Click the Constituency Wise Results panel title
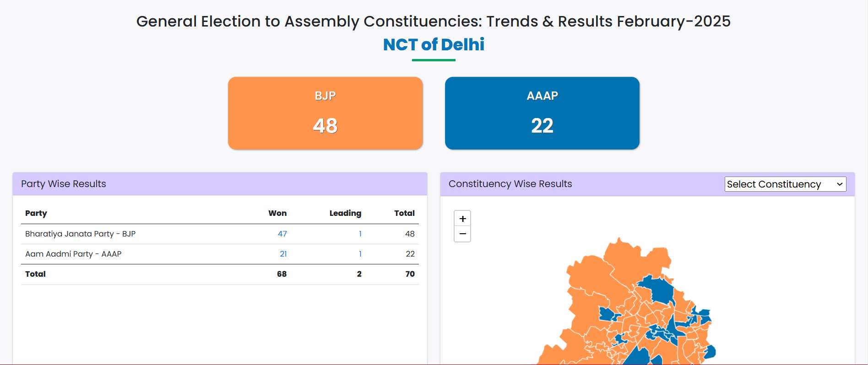 [510, 184]
